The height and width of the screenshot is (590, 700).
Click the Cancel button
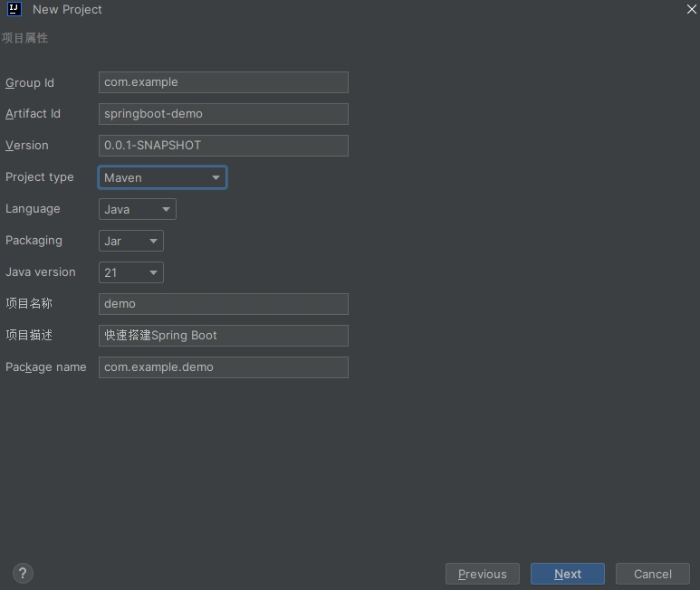coord(653,574)
